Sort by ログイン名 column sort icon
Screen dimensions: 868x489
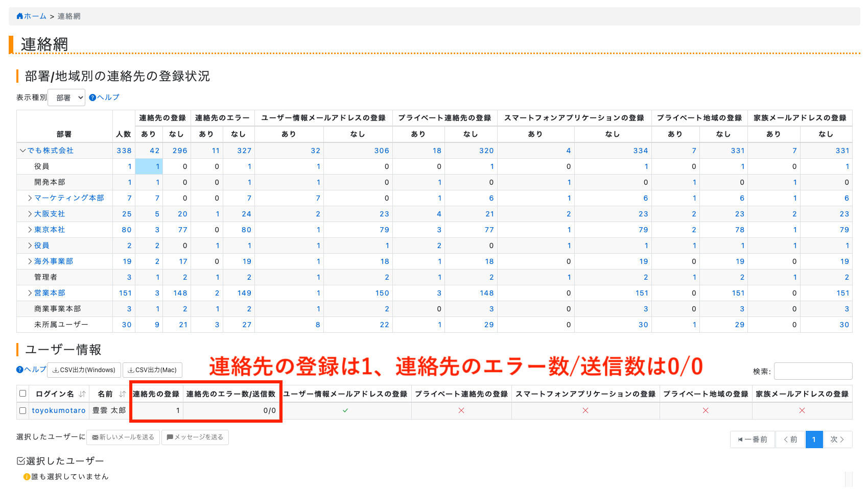tap(82, 394)
